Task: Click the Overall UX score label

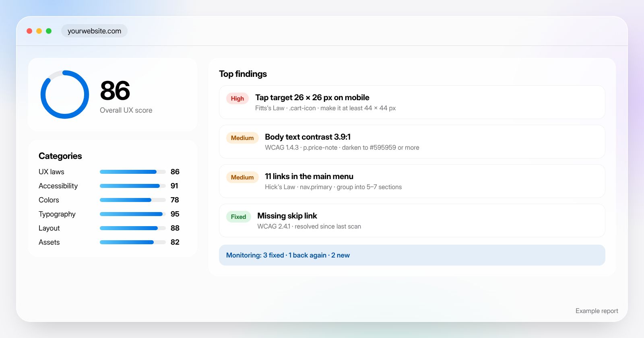Action: coord(126,110)
